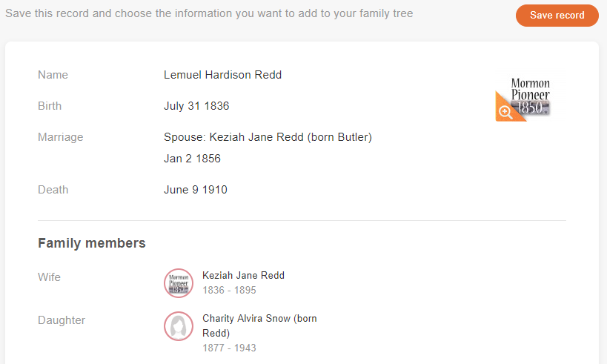The image size is (607, 364).
Task: Zoom the Mormon Pioneer image with magnifier icon
Action: point(505,112)
